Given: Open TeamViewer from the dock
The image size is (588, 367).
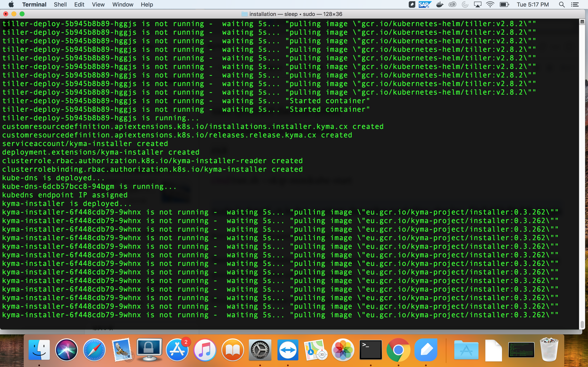Looking at the screenshot, I should pyautogui.click(x=288, y=350).
